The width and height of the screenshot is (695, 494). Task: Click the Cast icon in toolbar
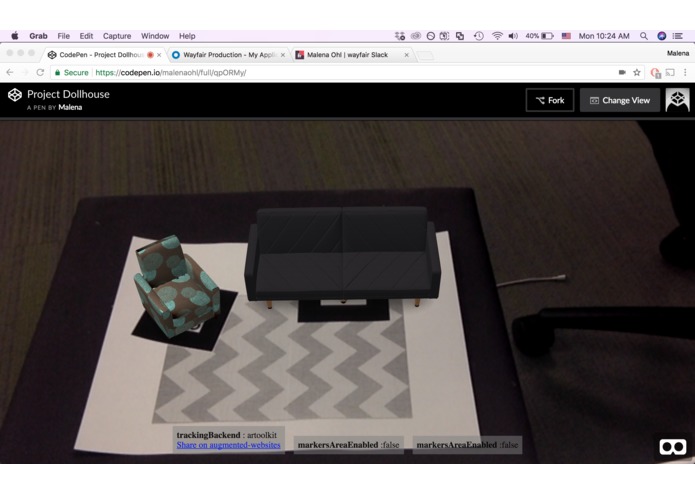(670, 72)
